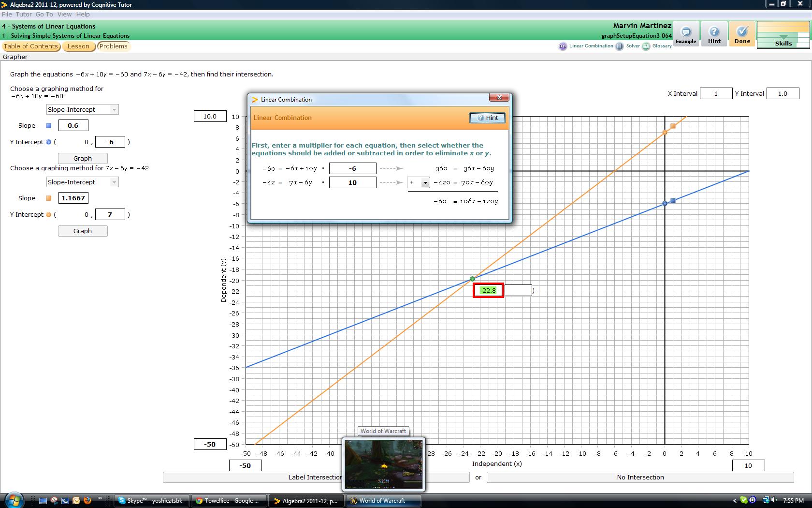Open graphing method dropdown for second equation
The image size is (812, 508).
click(x=82, y=182)
